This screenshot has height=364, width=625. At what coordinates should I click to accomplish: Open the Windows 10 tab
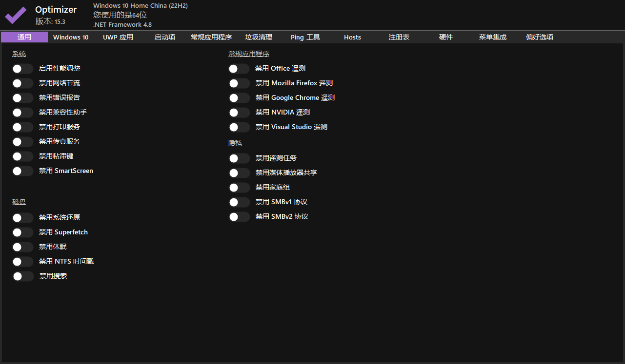point(71,37)
